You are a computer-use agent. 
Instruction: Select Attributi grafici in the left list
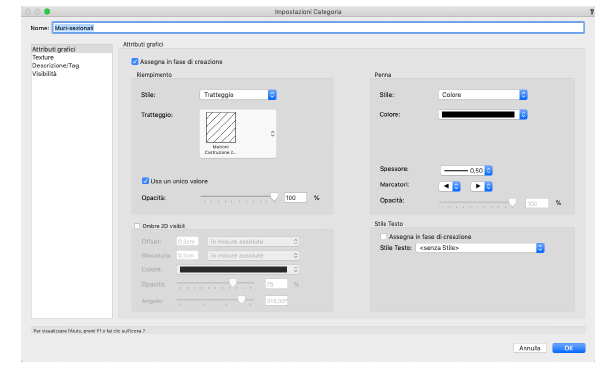click(72, 49)
